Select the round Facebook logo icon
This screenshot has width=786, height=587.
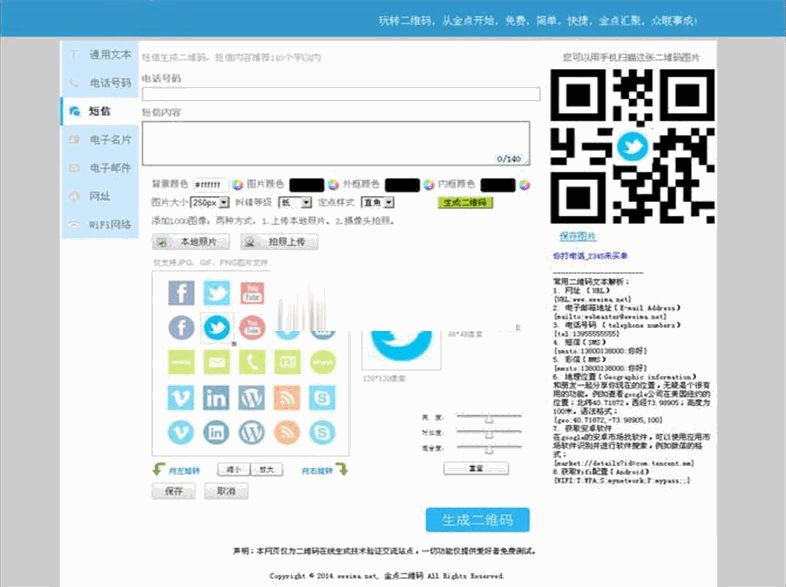coord(181,328)
